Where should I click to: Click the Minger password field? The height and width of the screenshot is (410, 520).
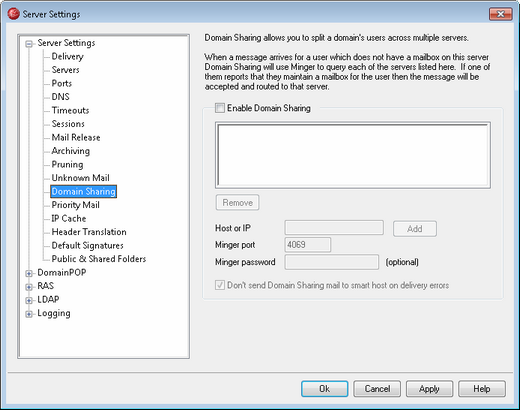click(332, 262)
